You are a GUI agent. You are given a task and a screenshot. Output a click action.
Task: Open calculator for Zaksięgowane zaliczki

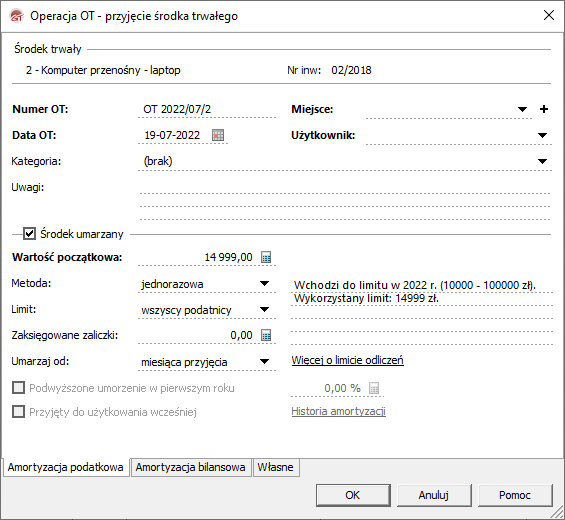pos(266,335)
